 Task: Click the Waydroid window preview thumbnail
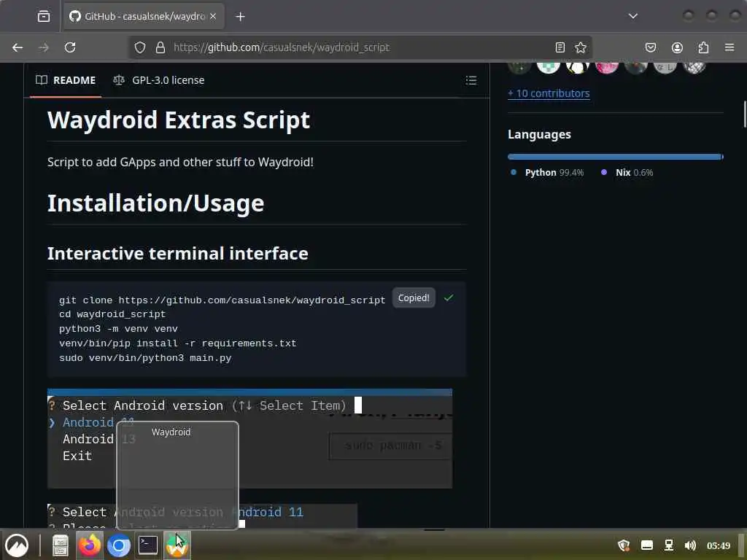tap(178, 475)
